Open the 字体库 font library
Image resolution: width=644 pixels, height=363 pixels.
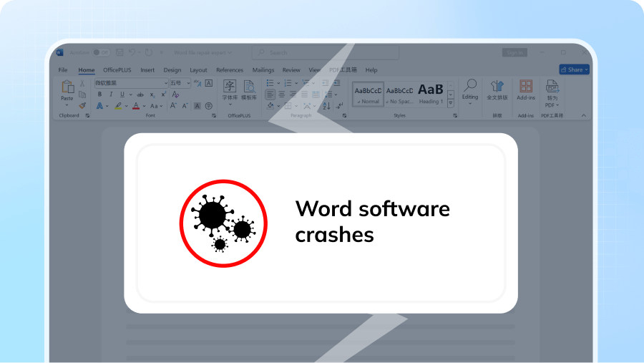pyautogui.click(x=230, y=91)
